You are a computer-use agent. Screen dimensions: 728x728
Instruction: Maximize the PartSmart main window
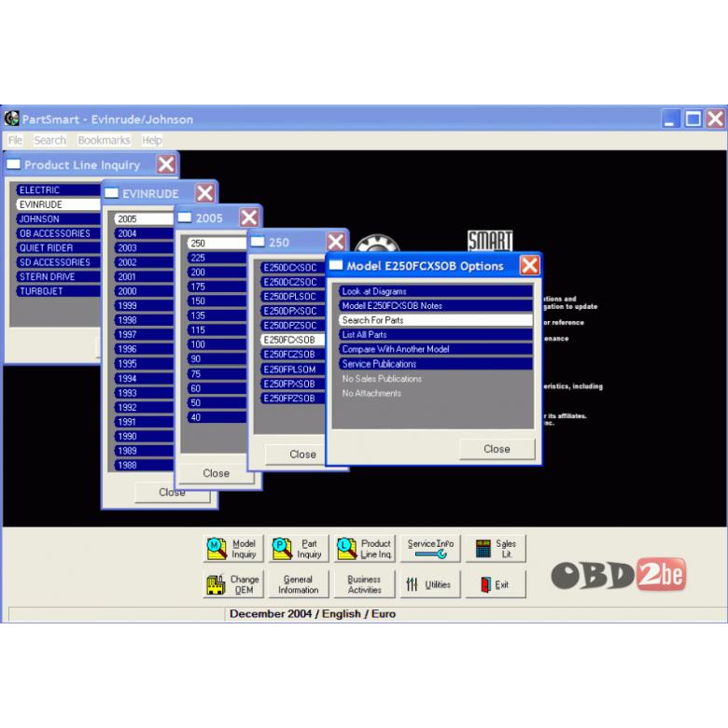(x=693, y=119)
